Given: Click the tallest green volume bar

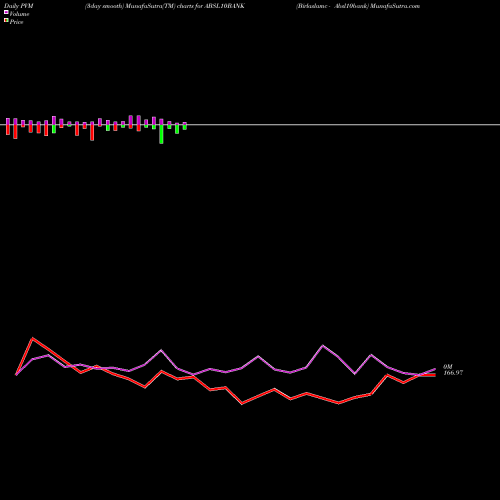Looking at the screenshot, I should point(161,134).
